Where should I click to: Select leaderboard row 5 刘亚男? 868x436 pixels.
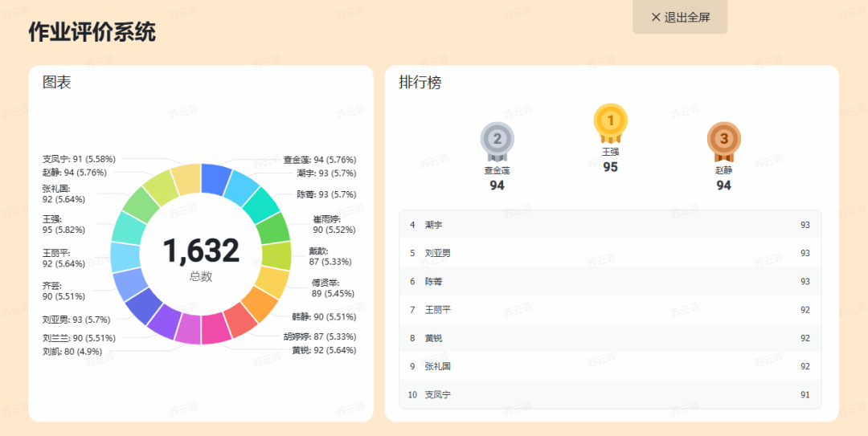pyautogui.click(x=610, y=253)
